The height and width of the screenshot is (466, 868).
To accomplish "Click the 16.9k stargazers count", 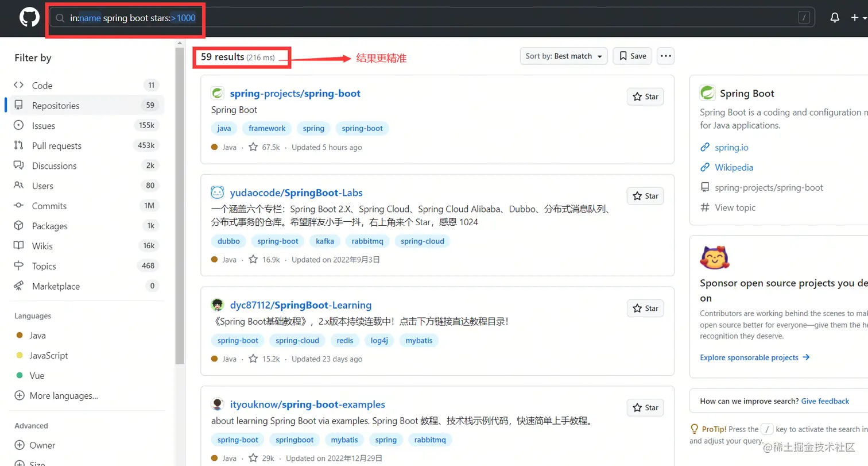I will point(264,260).
